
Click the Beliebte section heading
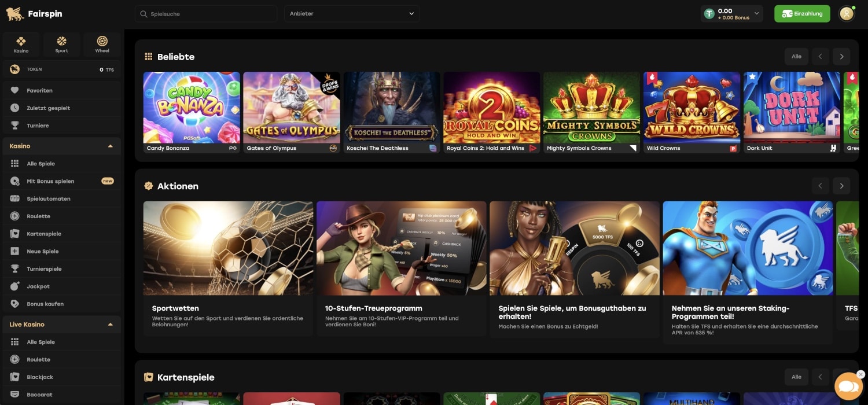[x=176, y=57]
